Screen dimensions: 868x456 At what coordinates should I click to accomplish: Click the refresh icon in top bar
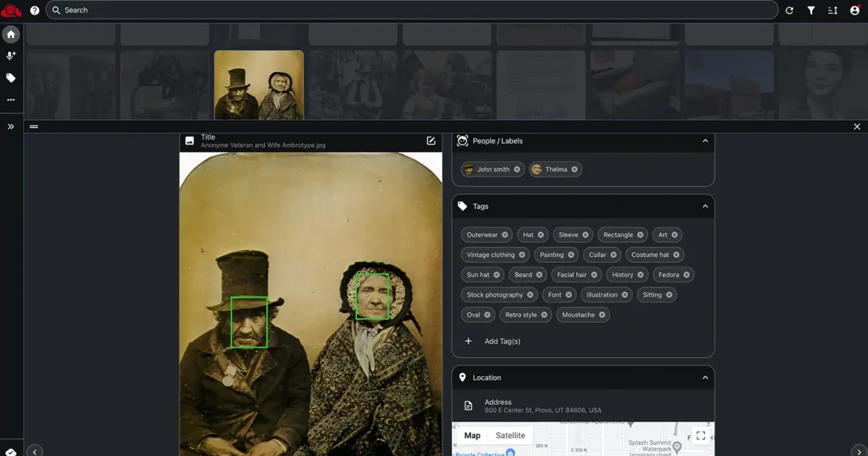coord(789,10)
